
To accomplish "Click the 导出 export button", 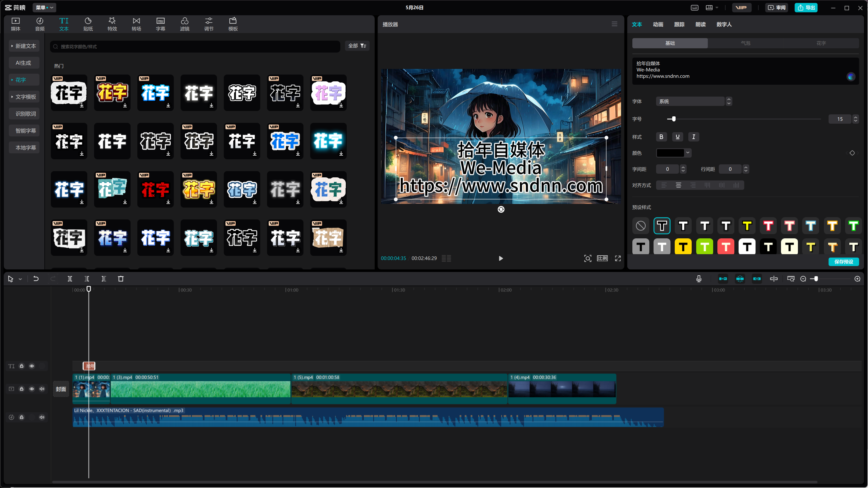I will [x=806, y=7].
